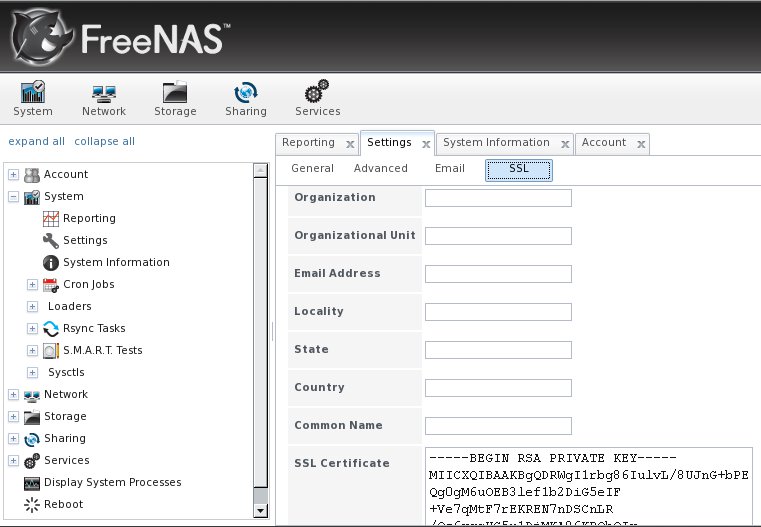Collapse the System tree node
Viewport: 761px width, 527px height.
pos(14,197)
